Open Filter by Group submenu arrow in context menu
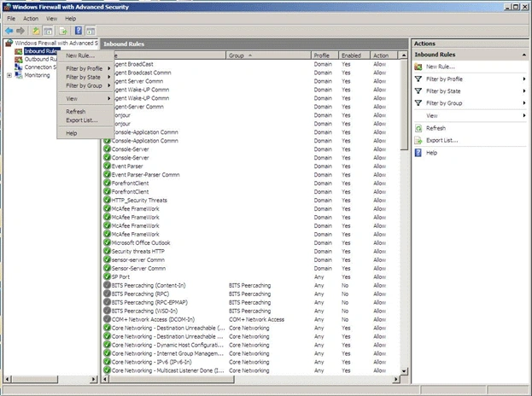Image resolution: width=532 pixels, height=396 pixels. [109, 85]
